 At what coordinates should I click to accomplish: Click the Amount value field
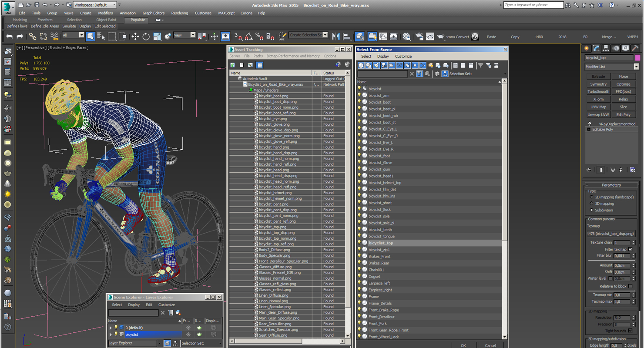621,265
